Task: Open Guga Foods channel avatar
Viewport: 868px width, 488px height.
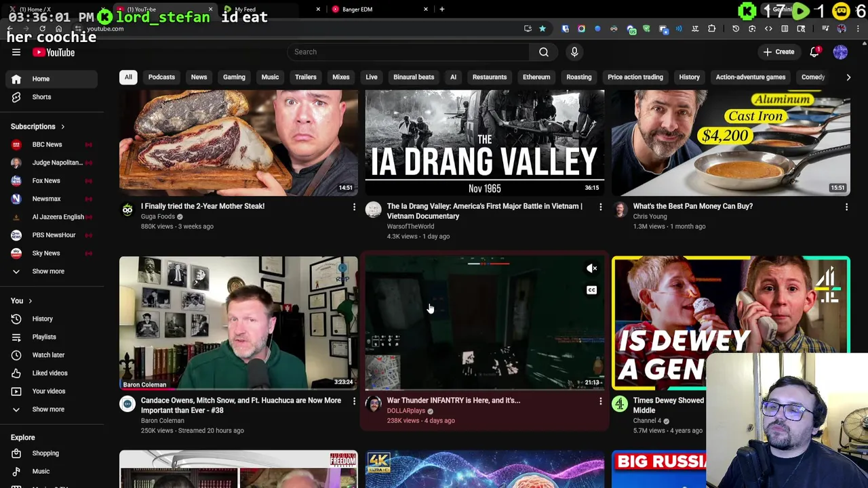Action: coord(127,210)
